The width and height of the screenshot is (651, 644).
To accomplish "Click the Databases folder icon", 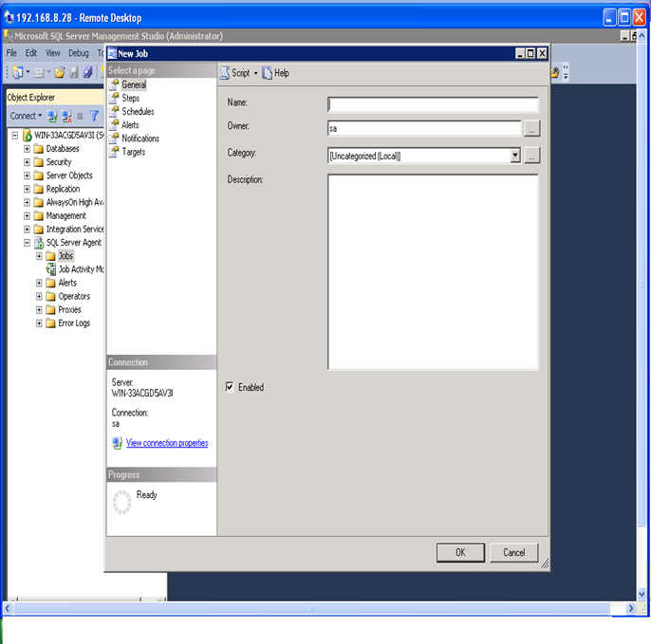I will [39, 149].
